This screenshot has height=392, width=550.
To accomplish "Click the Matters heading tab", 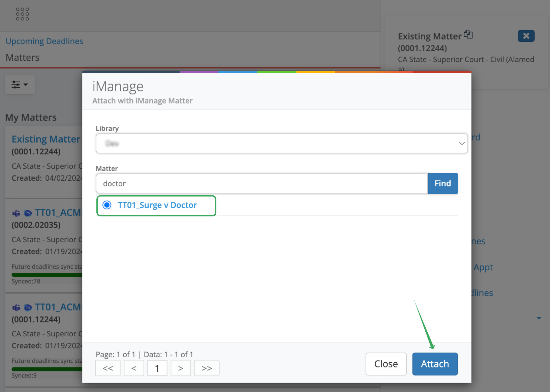I will [23, 58].
